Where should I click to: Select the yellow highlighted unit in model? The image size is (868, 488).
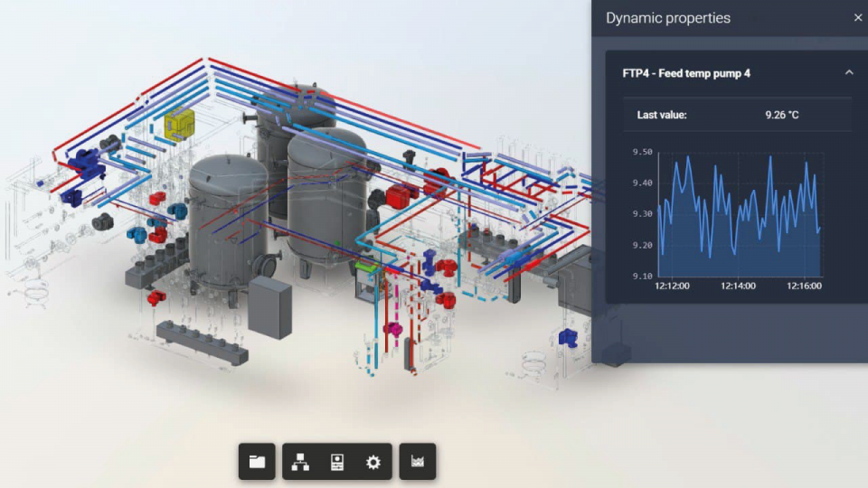179,124
